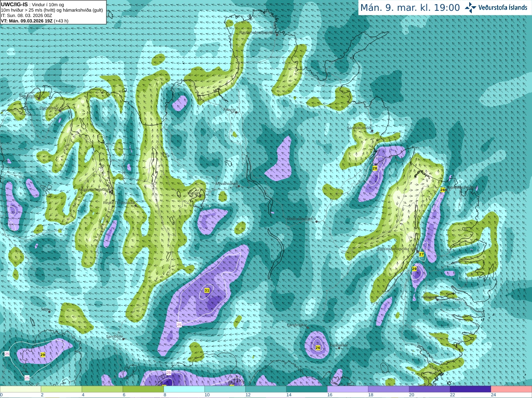Pick the 16–18 m/s light purple legend swatch
Viewport: 532px width, 398px height.
[348, 389]
